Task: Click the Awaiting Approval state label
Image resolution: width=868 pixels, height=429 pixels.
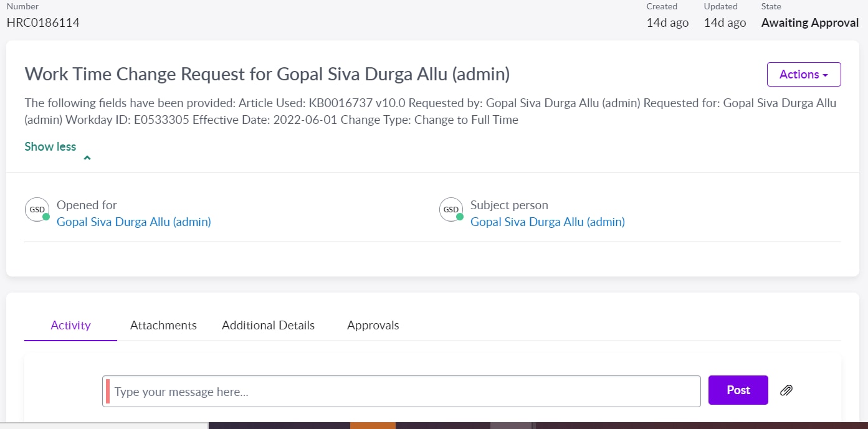Action: click(x=809, y=22)
